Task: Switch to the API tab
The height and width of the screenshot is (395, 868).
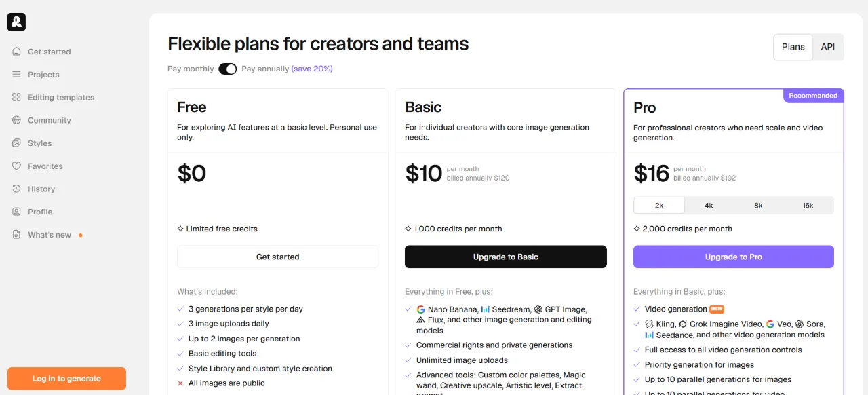Action: coord(828,48)
